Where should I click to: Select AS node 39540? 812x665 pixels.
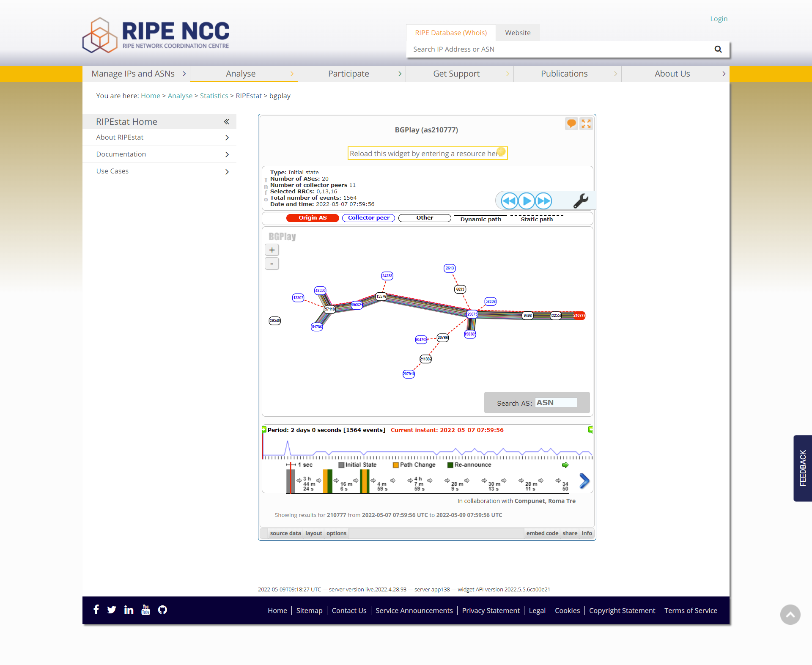[275, 321]
